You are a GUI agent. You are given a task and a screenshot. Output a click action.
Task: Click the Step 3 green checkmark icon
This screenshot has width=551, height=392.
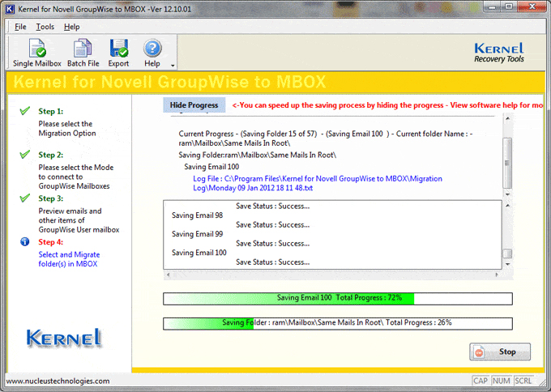coord(25,198)
